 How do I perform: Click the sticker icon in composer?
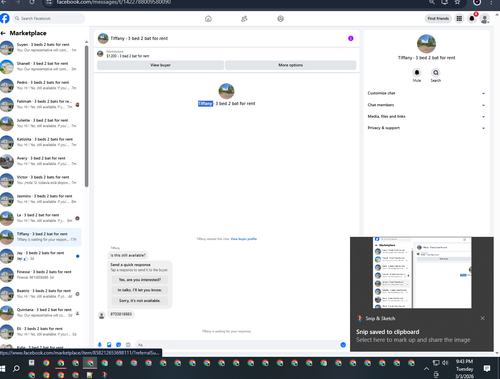point(118,345)
